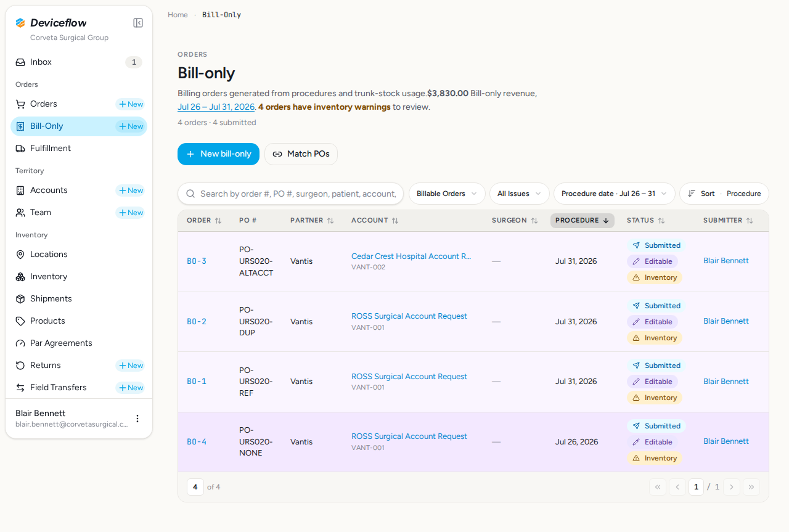The height and width of the screenshot is (532, 789).
Task: Focus the order search field
Action: point(290,194)
